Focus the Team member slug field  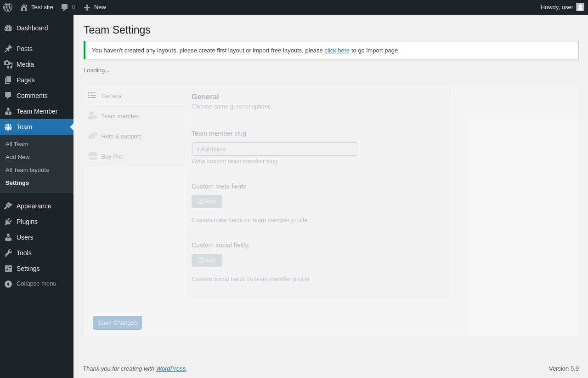[x=275, y=149]
